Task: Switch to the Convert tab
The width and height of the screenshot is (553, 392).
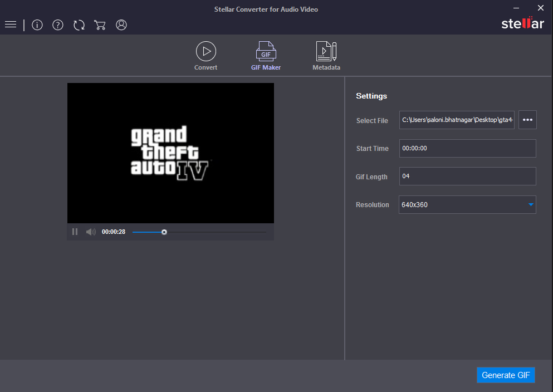Action: pyautogui.click(x=206, y=56)
